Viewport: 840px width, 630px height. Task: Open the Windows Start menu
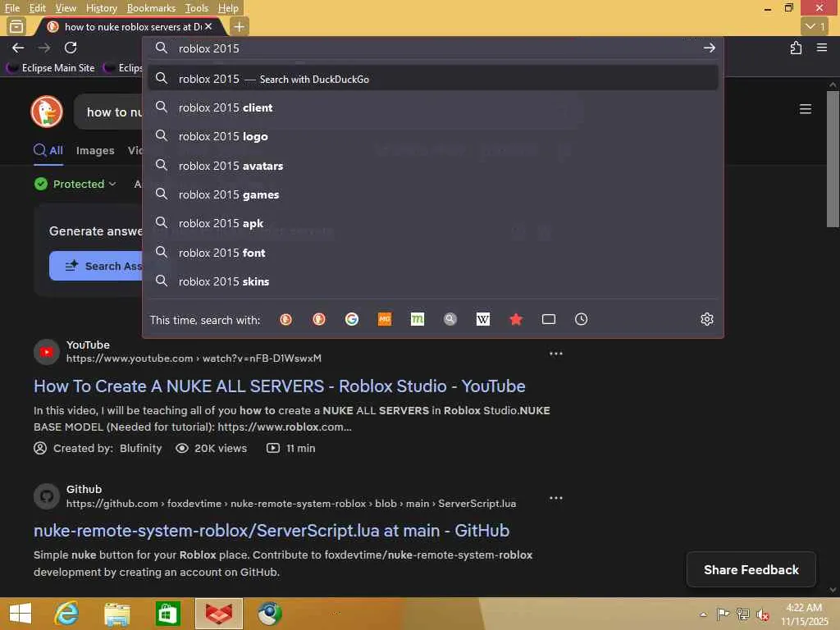click(21, 614)
